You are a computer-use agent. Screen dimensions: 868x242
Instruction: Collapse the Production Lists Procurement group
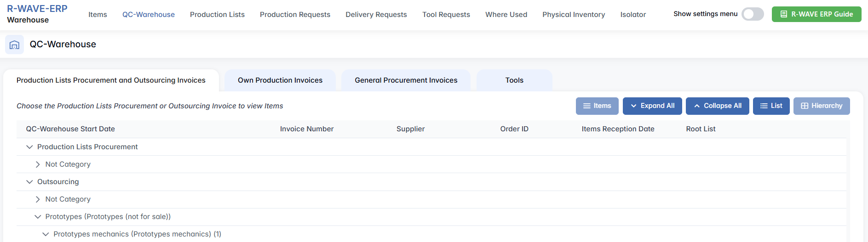(x=29, y=147)
